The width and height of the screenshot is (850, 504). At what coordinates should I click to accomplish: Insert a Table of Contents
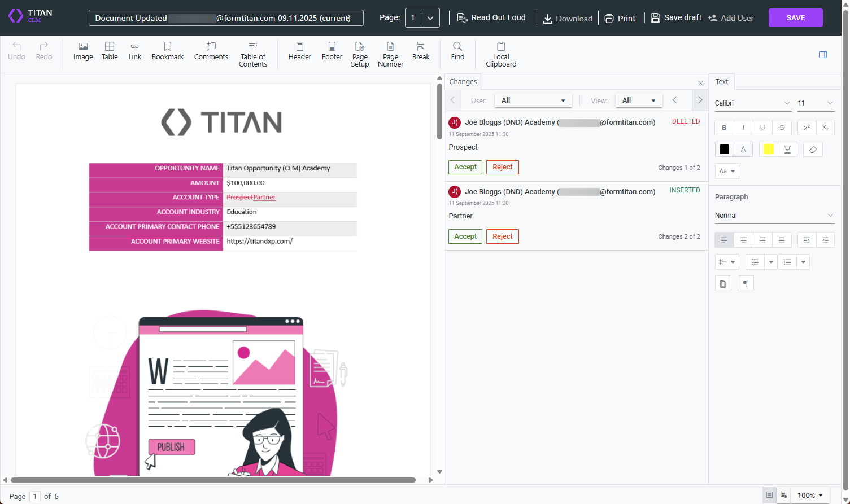tap(252, 54)
